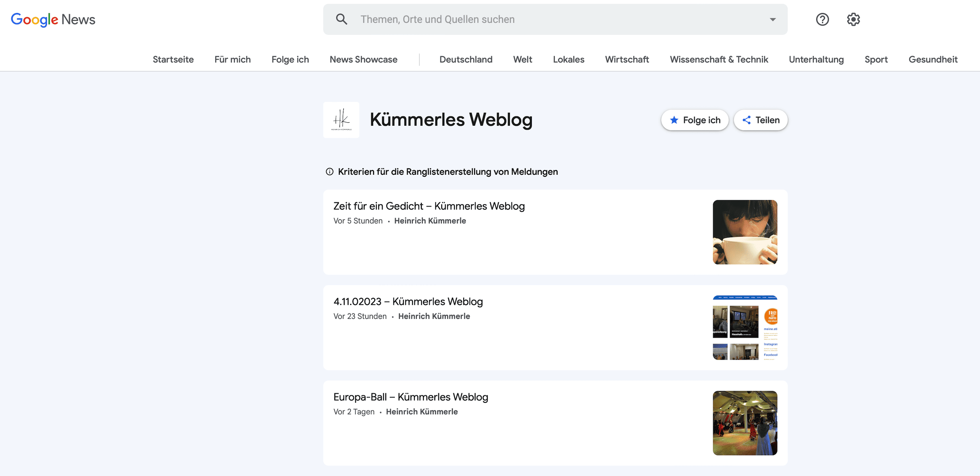Open the Wirtschaft section

627,60
